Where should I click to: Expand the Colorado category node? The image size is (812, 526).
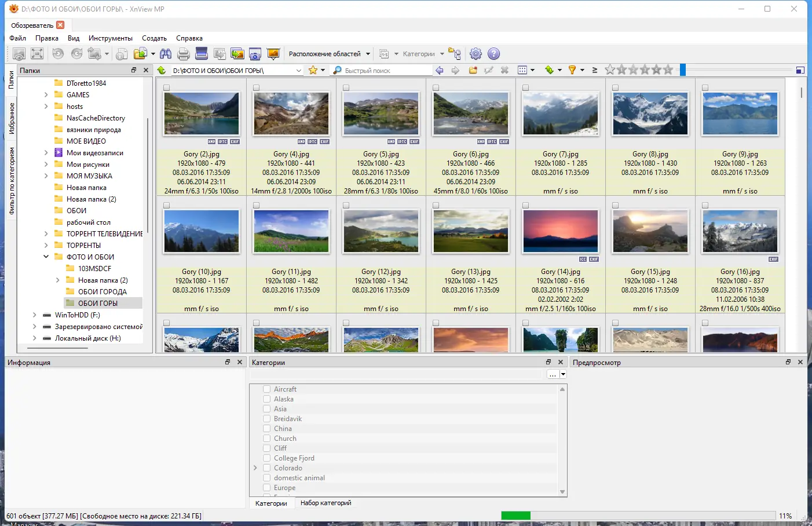pos(255,468)
